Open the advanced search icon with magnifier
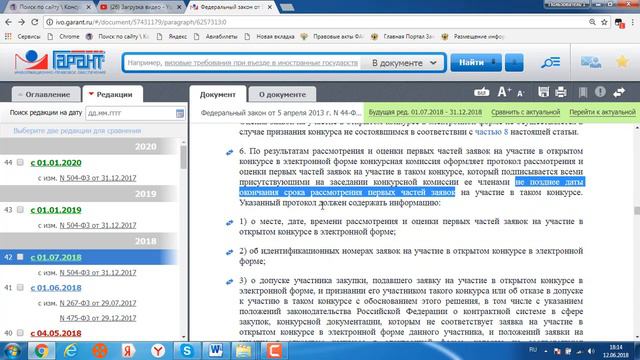The height and width of the screenshot is (360, 640). 551,63
